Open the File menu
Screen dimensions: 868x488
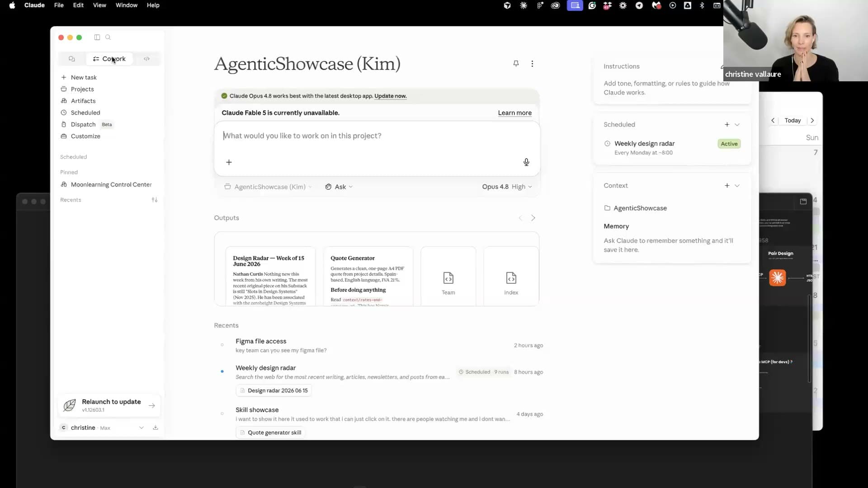(59, 5)
